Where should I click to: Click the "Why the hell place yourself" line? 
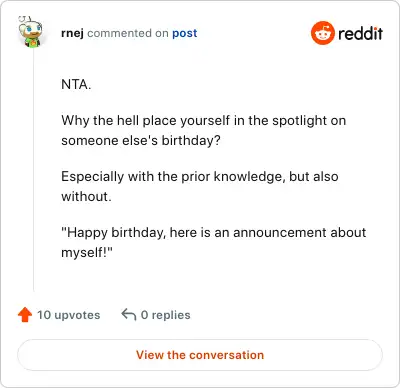pyautogui.click(x=204, y=121)
